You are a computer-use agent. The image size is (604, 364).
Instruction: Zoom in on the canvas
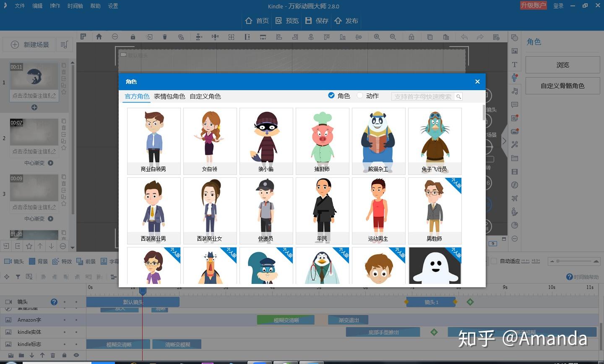[x=377, y=37]
